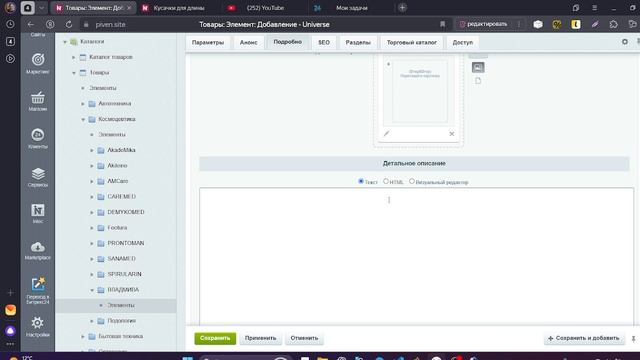This screenshot has height=360, width=640.
Task: Click Сохранить и добавить button
Action: point(584,338)
